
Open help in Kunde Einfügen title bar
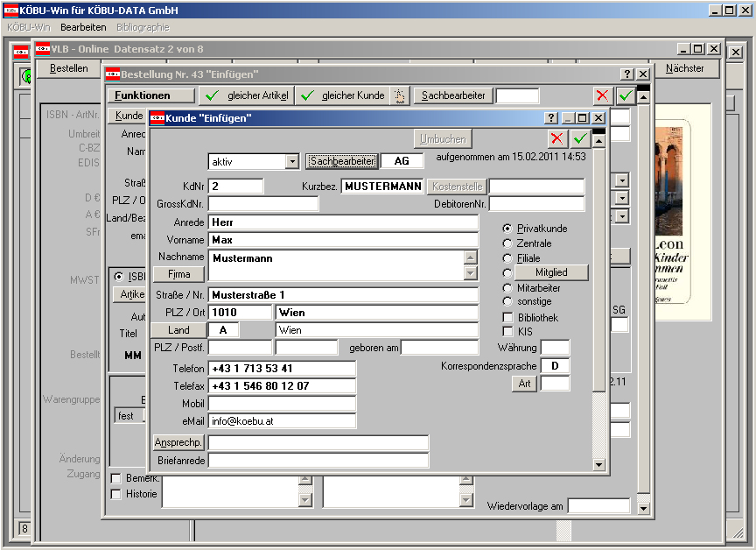click(x=550, y=118)
